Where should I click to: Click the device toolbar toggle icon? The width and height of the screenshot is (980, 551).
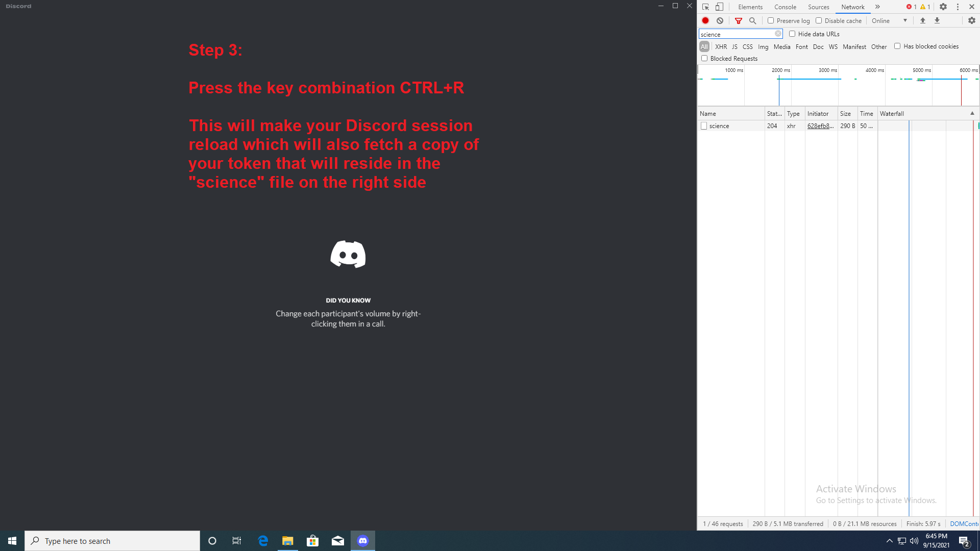(720, 7)
